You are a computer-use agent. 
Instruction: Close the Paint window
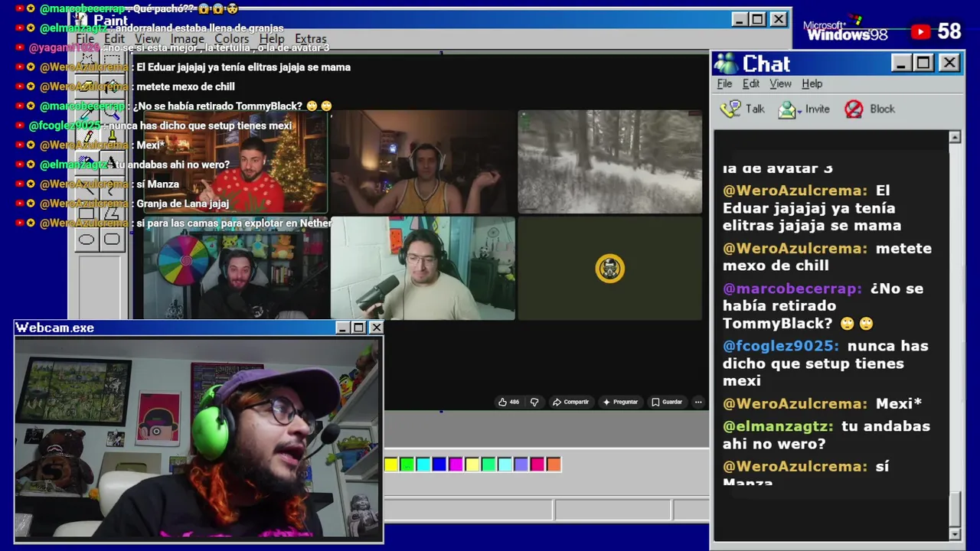click(x=778, y=19)
